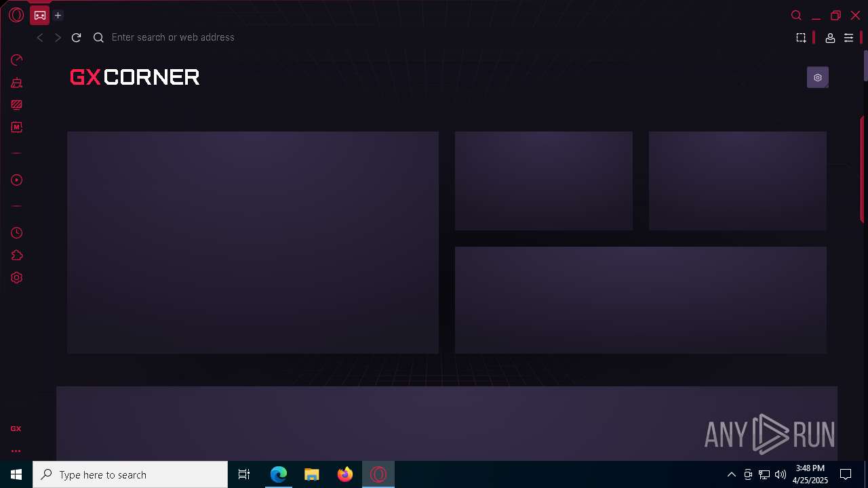Image resolution: width=868 pixels, height=488 pixels.
Task: Open Windows Start menu
Action: [16, 474]
